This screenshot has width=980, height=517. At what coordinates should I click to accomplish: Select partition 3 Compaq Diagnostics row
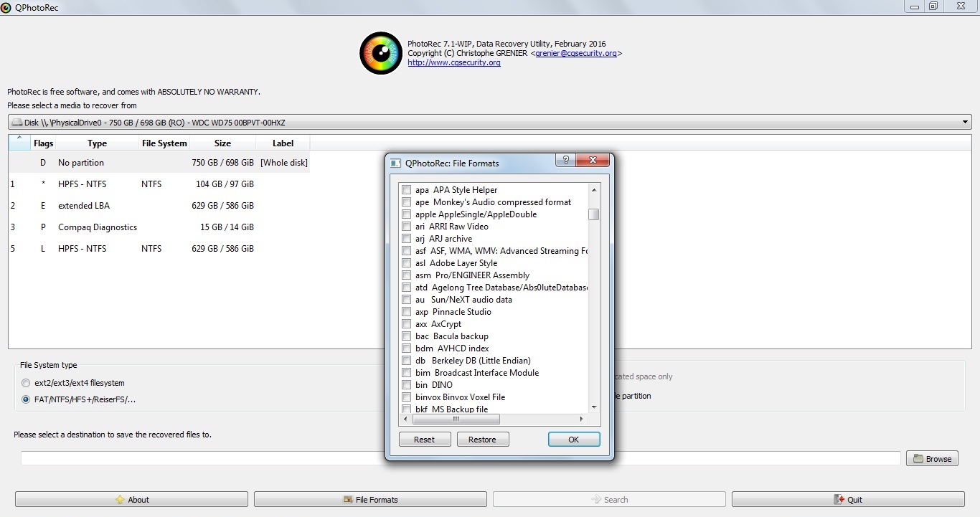click(159, 227)
